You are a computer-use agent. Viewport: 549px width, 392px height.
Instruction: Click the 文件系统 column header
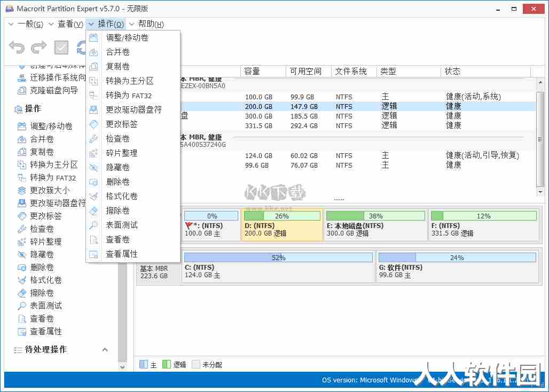pos(354,72)
